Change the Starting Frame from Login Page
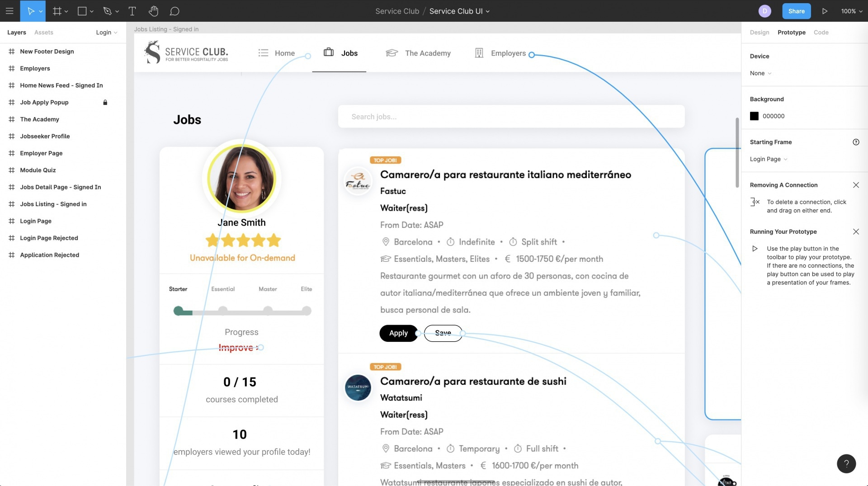Image resolution: width=868 pixels, height=486 pixels. [768, 159]
